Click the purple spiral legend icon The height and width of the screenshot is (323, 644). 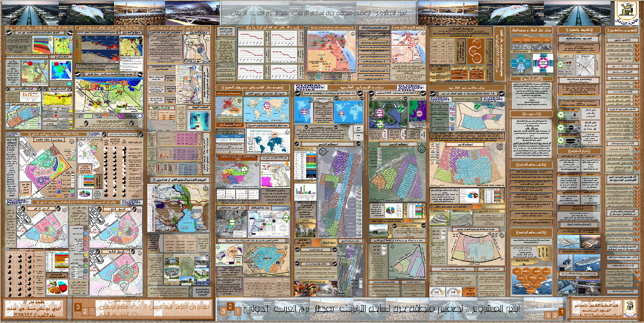pos(121,116)
